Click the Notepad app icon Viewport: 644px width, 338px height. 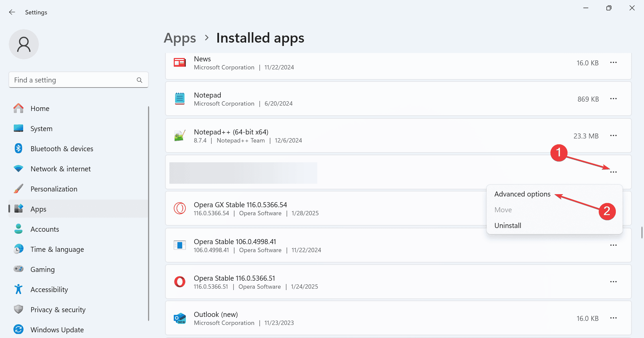click(x=180, y=99)
